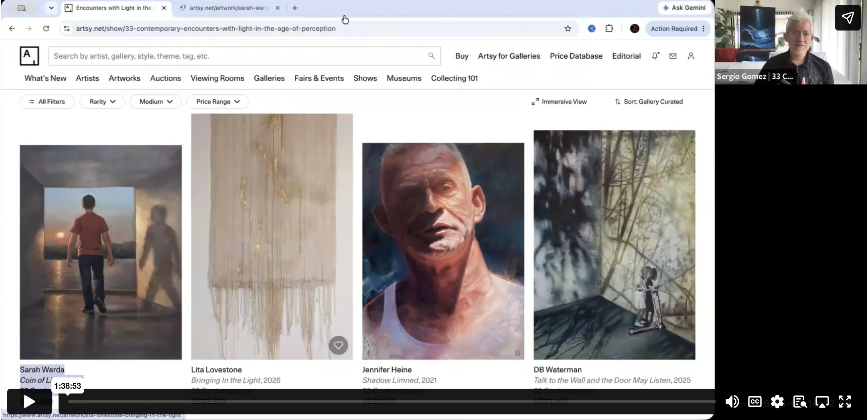
Task: Open Editorial link
Action: [x=626, y=56]
